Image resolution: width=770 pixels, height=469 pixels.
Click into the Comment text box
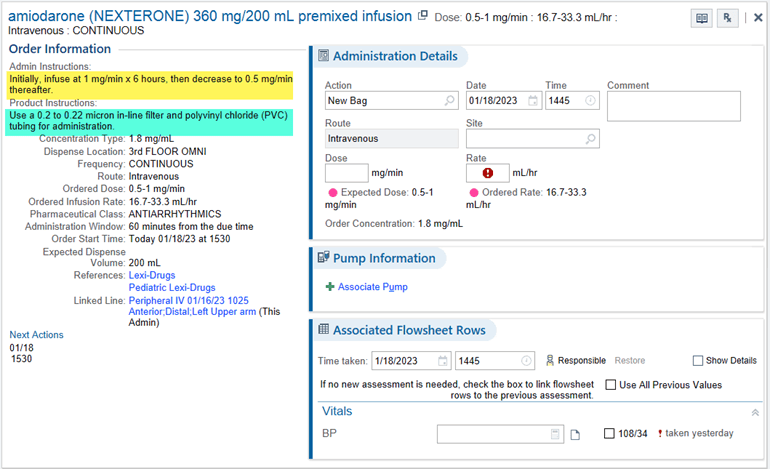tap(673, 105)
